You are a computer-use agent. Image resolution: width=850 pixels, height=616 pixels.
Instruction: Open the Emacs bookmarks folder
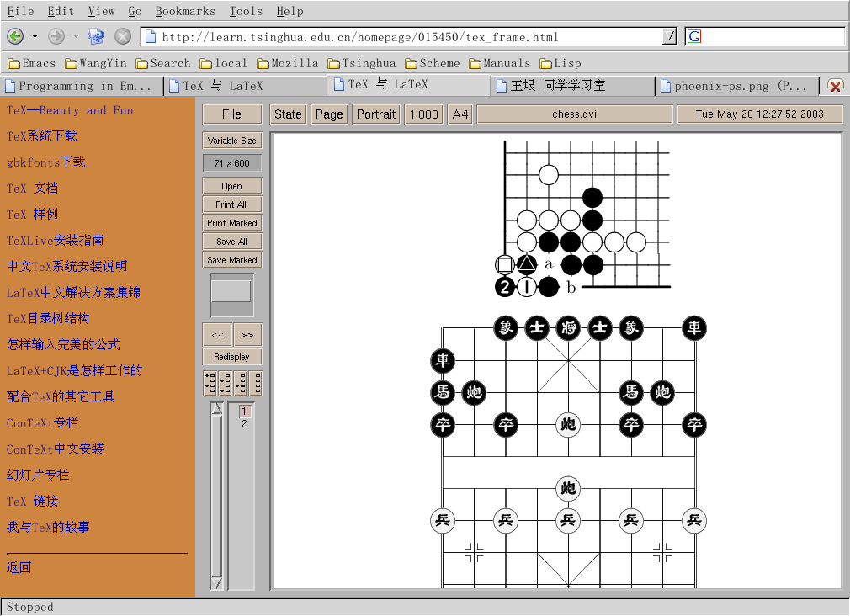pos(32,63)
